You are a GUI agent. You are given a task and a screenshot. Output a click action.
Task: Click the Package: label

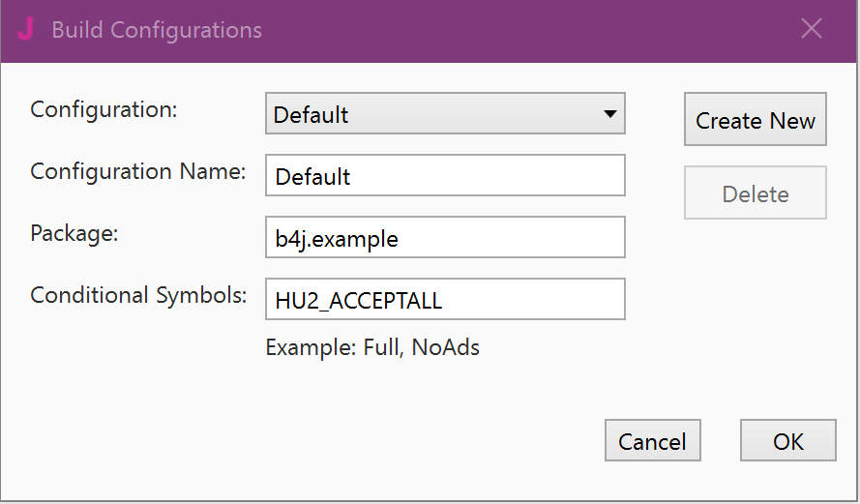pos(74,233)
